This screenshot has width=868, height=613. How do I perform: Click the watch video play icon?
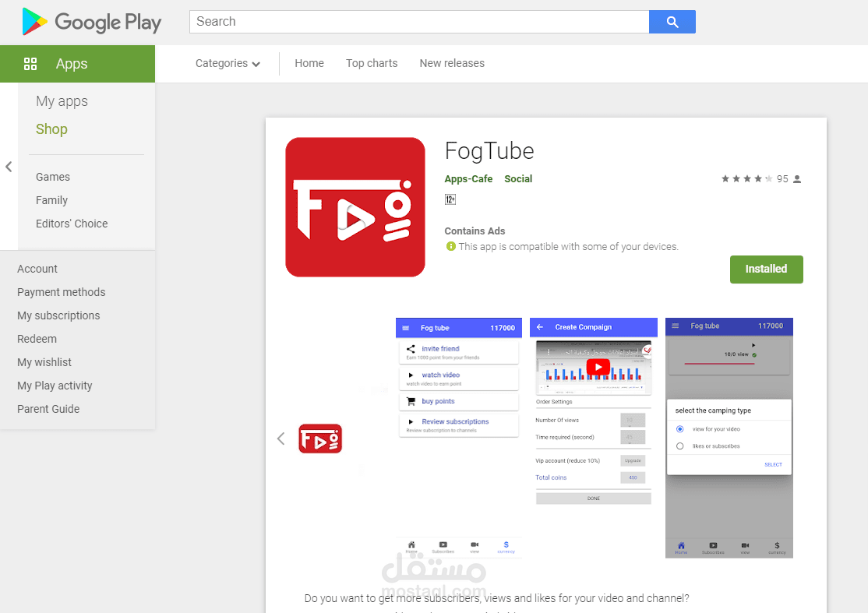tap(411, 375)
